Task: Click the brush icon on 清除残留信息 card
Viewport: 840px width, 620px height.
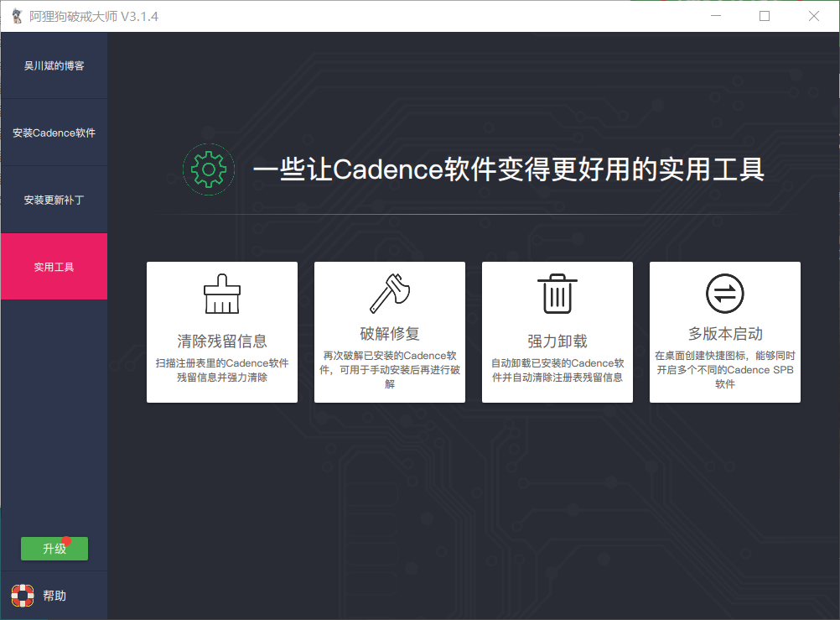Action: (x=221, y=294)
